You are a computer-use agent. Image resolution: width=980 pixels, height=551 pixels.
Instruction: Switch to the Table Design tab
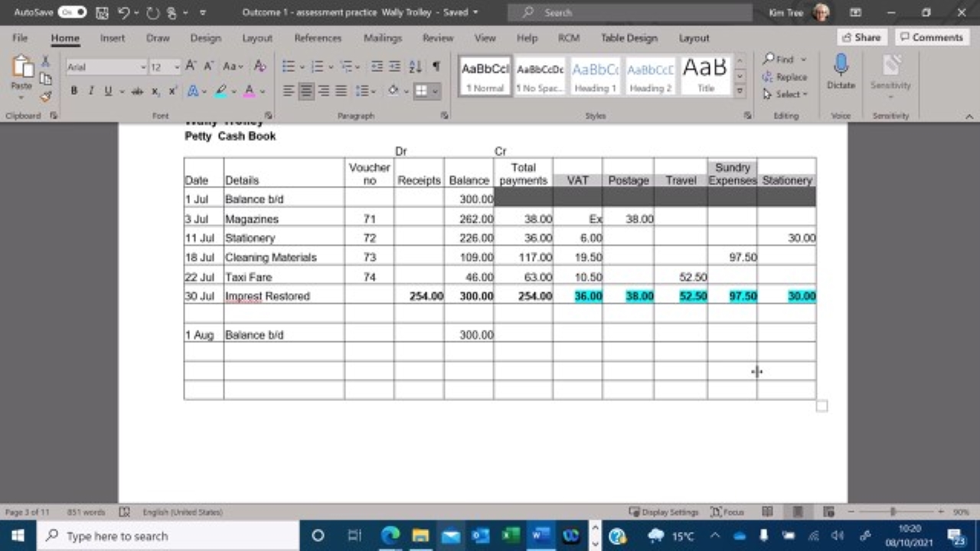(x=629, y=37)
